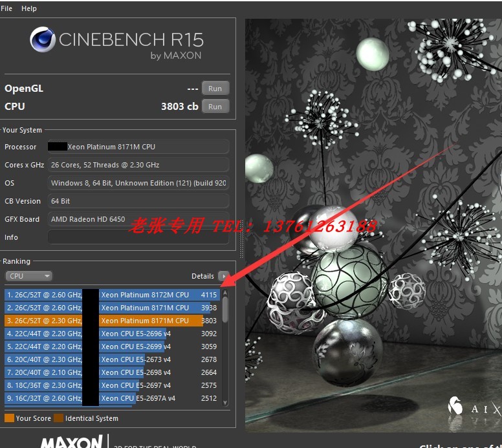Select ranking row Xeon CPU E5-2697A v4

pyautogui.click(x=112, y=398)
